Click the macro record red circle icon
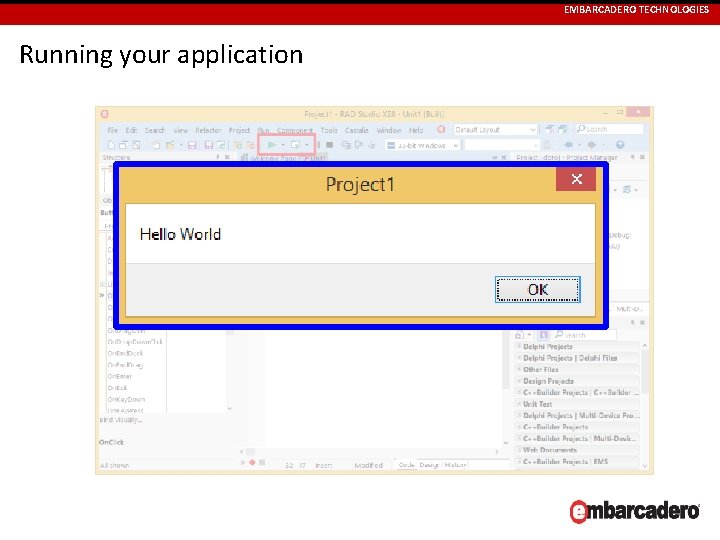The height and width of the screenshot is (540, 720). [252, 462]
